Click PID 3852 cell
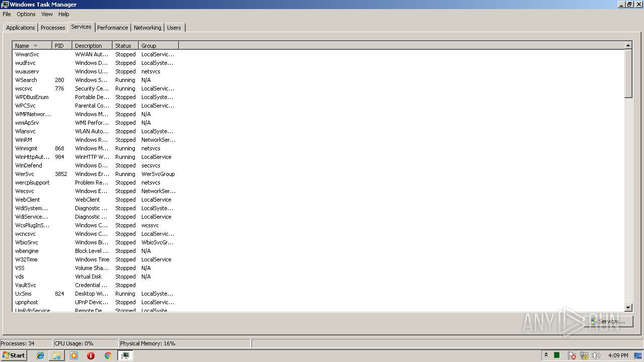The image size is (644, 362). point(61,174)
